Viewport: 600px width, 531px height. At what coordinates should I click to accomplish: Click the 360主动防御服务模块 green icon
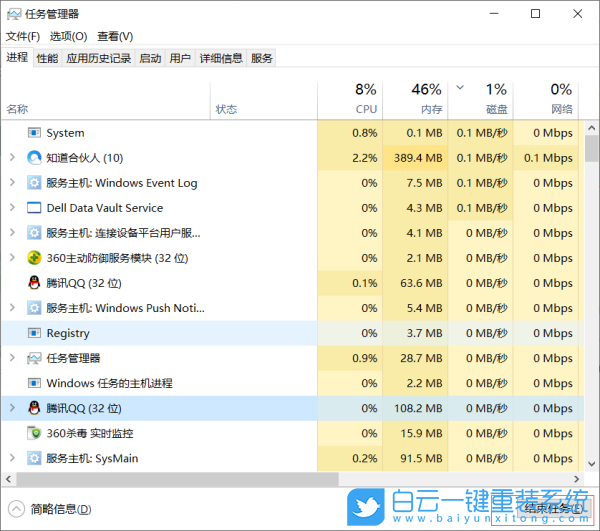pyautogui.click(x=34, y=258)
